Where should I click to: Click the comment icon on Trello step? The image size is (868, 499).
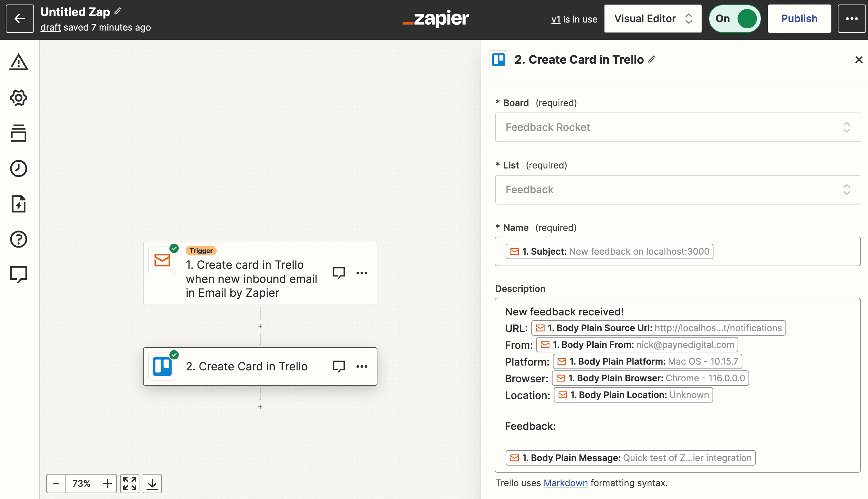click(x=339, y=366)
